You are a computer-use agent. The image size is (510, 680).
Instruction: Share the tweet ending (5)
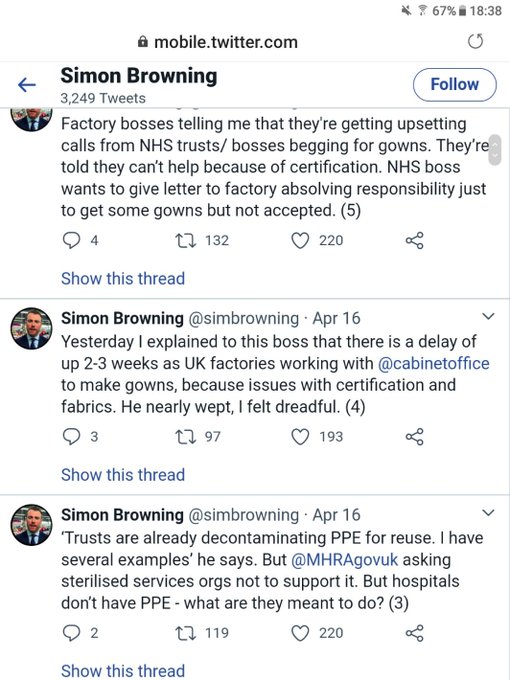(414, 240)
